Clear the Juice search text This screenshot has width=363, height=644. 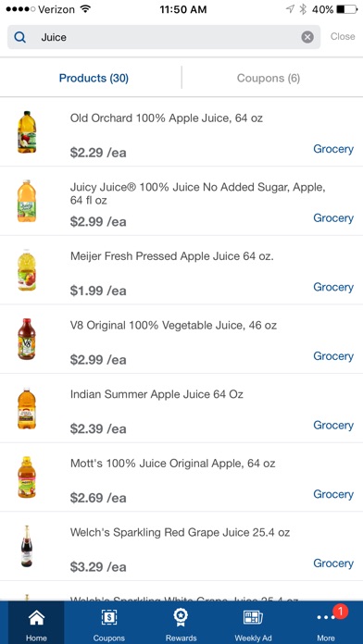click(307, 37)
